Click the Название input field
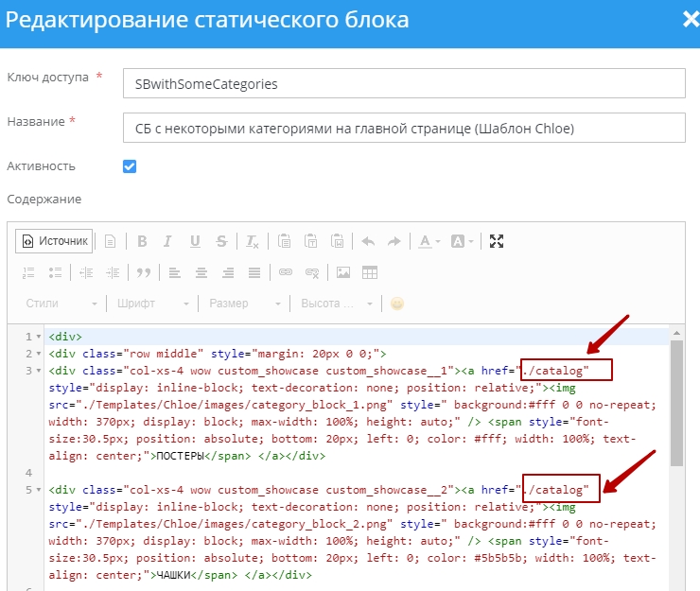The height and width of the screenshot is (591, 700). pyautogui.click(x=404, y=128)
